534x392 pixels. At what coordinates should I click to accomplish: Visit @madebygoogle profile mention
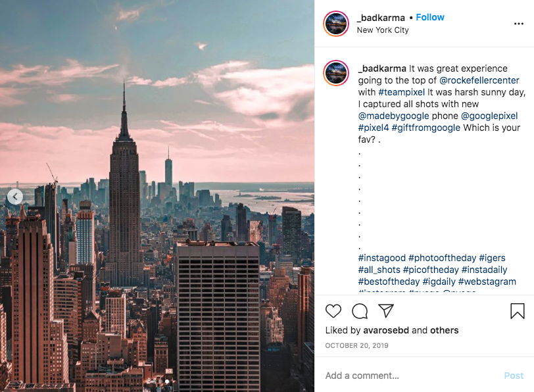[x=393, y=116]
